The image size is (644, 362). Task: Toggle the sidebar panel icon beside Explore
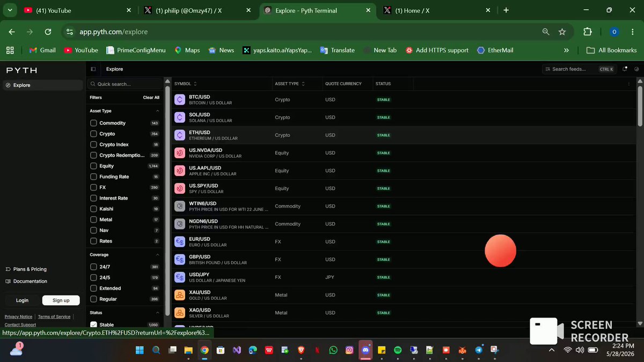93,69
